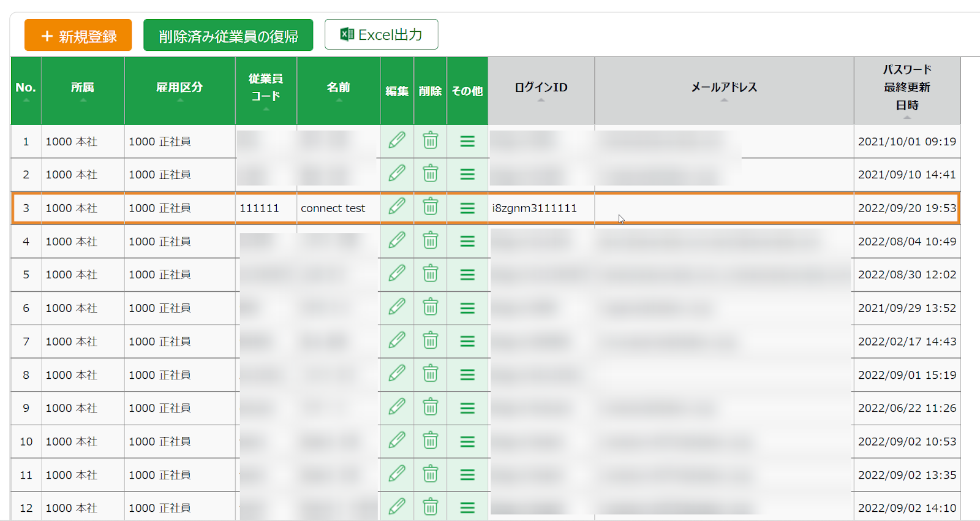Screen dimensions: 980x521
Task: Sort by 名前 column header
Action: [339, 91]
